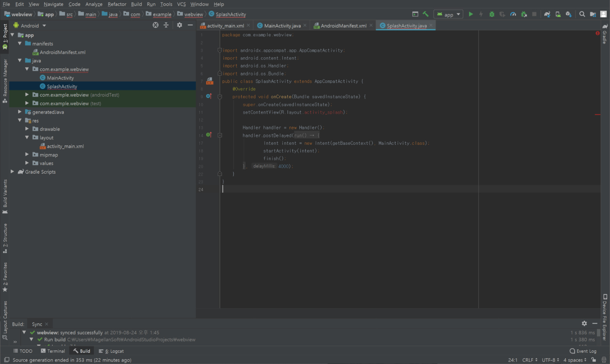Switch to the MainActivity.java tab
Image resolution: width=610 pixels, height=364 pixels.
click(x=282, y=26)
